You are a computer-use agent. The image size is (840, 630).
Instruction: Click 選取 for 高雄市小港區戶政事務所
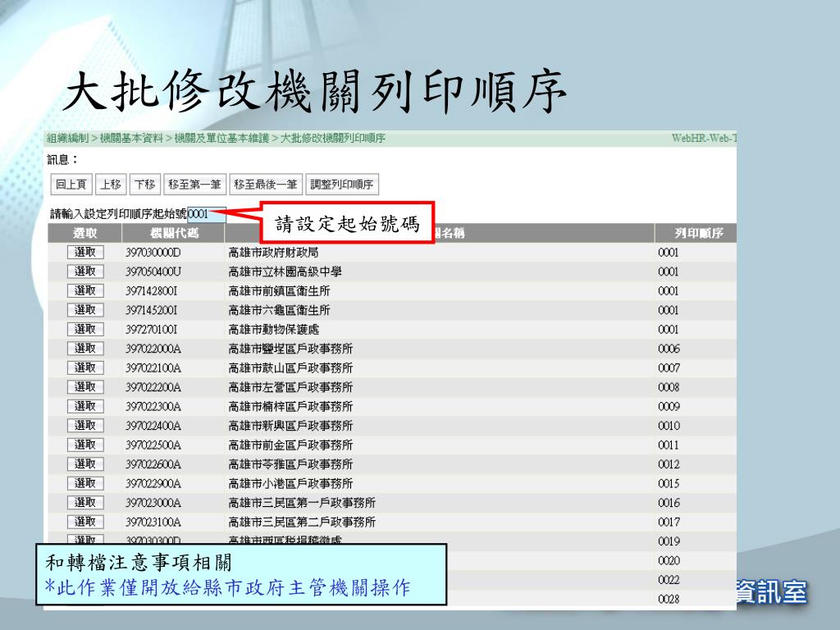pyautogui.click(x=85, y=483)
